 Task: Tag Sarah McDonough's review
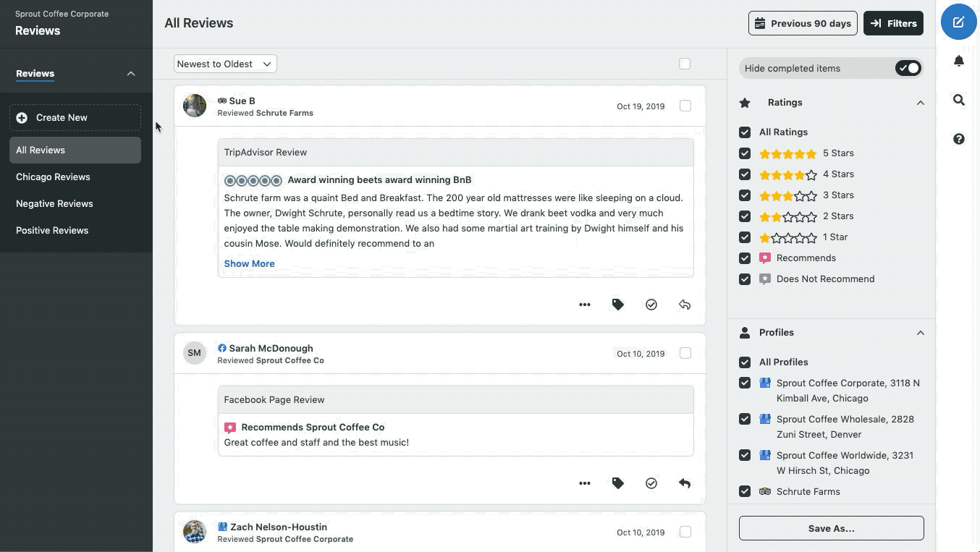pyautogui.click(x=618, y=483)
